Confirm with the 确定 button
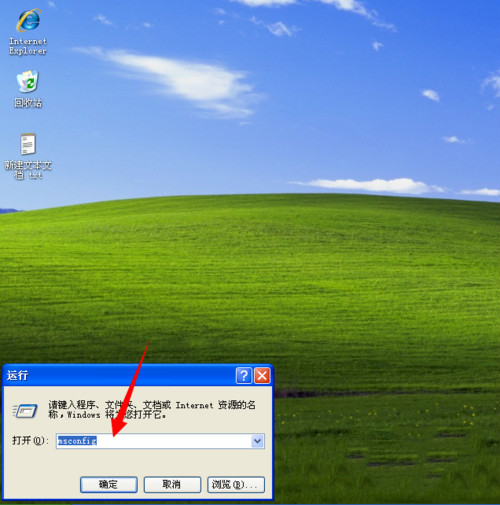This screenshot has width=500, height=505. (x=109, y=484)
